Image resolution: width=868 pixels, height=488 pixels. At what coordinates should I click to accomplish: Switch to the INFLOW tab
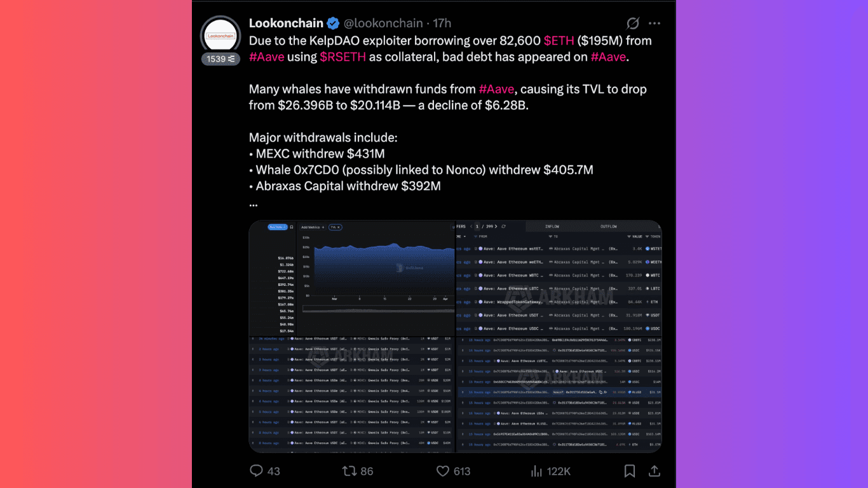(552, 227)
